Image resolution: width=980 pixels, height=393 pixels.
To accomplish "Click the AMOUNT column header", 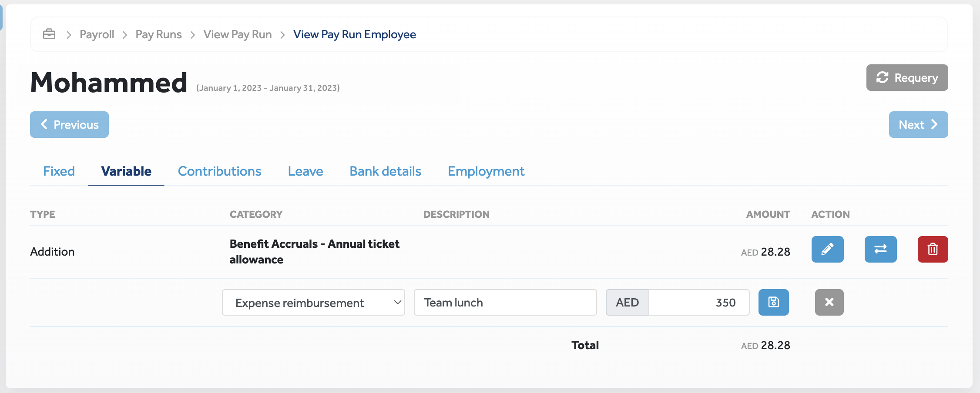I will point(768,214).
